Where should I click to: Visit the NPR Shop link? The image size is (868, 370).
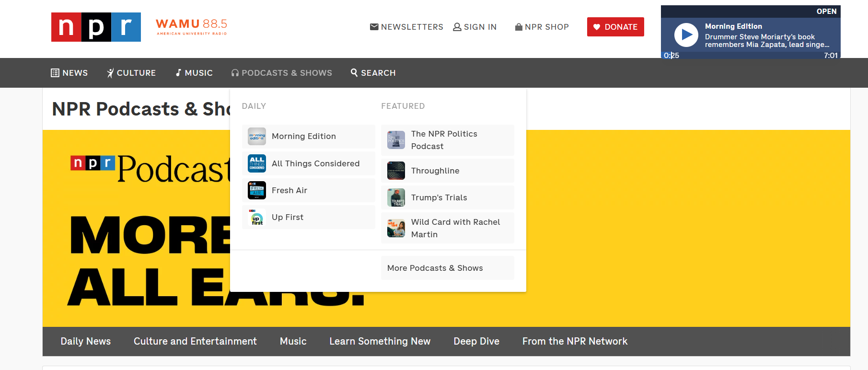pyautogui.click(x=542, y=27)
